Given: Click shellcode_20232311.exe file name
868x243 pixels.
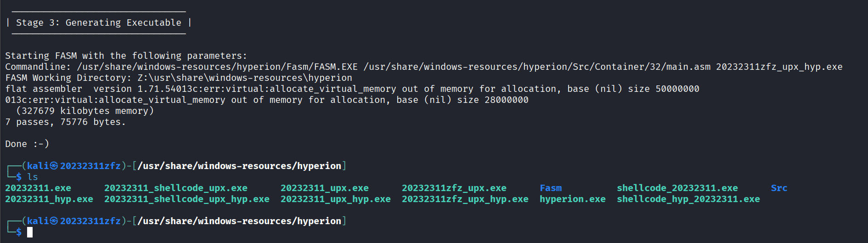Looking at the screenshot, I should [677, 188].
